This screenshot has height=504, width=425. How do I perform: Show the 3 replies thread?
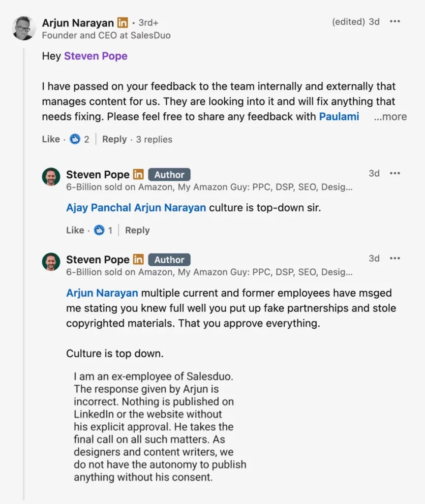click(154, 139)
